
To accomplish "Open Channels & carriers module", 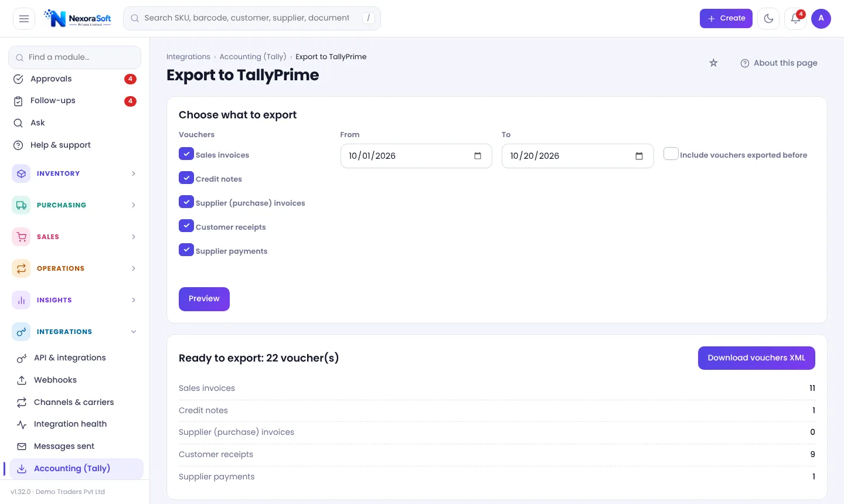I will tap(76, 403).
